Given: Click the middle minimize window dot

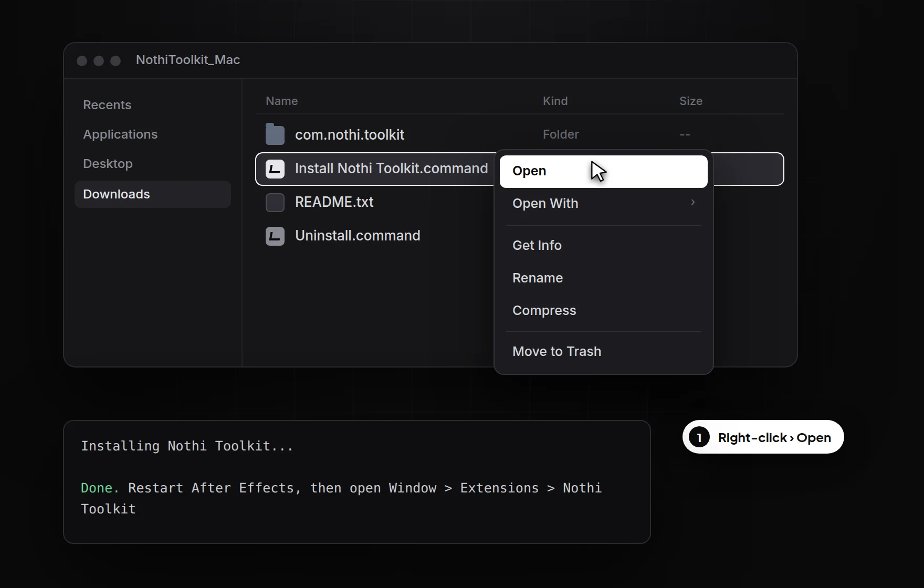Looking at the screenshot, I should tap(99, 61).
